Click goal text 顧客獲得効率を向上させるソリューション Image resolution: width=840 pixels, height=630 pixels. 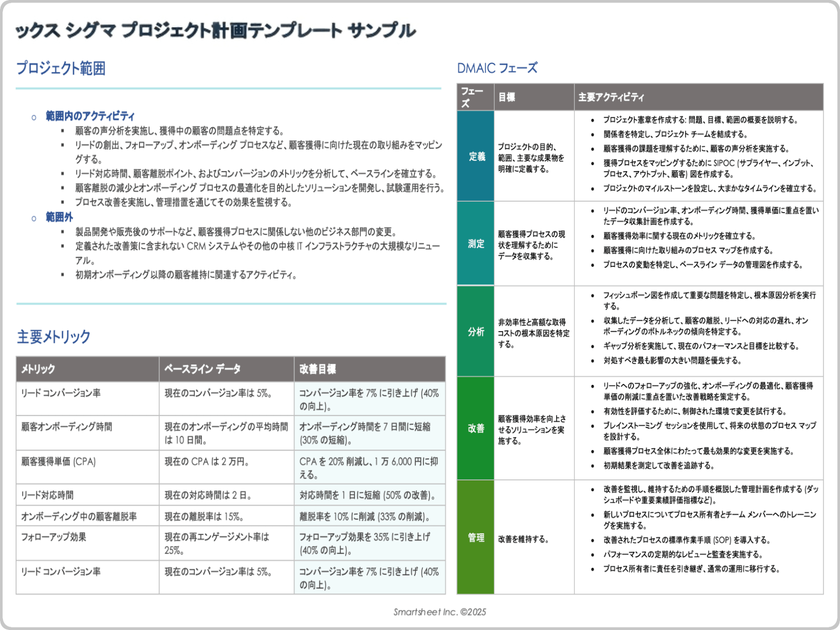point(532,430)
